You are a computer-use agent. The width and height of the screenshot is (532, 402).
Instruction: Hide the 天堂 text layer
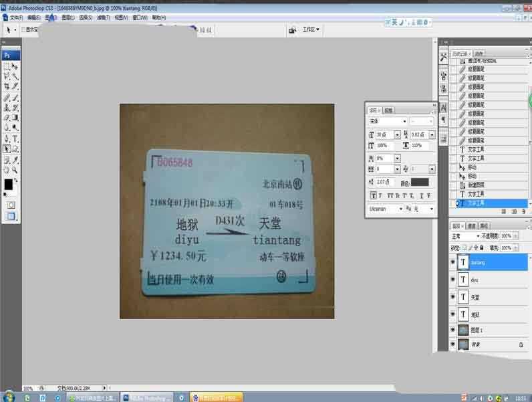[452, 297]
